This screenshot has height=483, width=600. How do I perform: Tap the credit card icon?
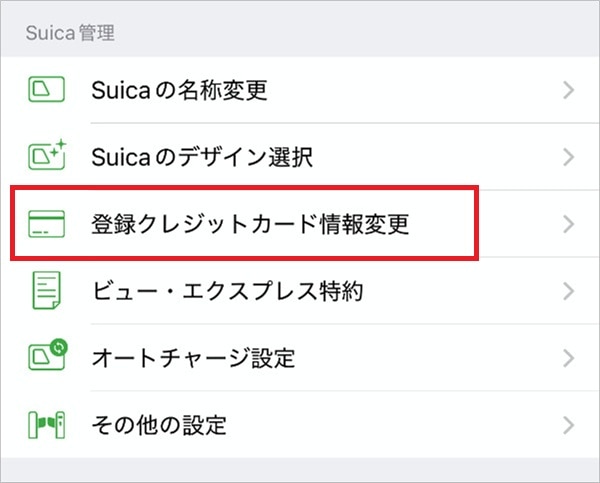click(x=41, y=224)
